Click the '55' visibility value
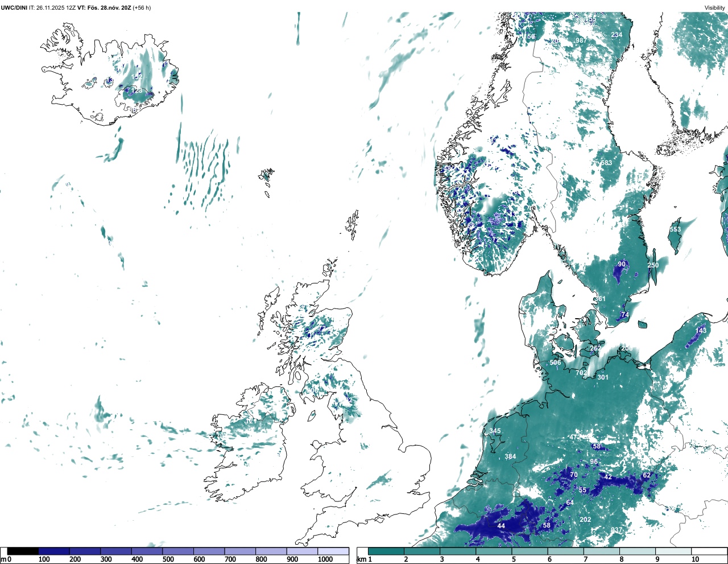Viewport: 728px width, 564px height. tap(583, 490)
